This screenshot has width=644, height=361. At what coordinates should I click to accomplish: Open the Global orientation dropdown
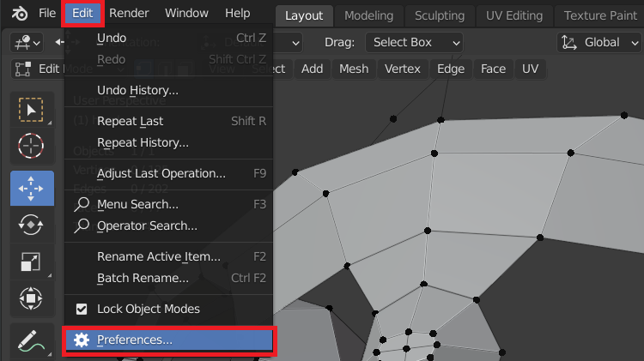pyautogui.click(x=599, y=43)
